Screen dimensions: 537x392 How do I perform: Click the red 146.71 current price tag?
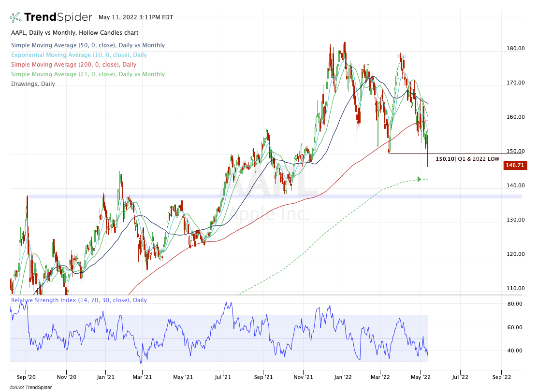(514, 165)
